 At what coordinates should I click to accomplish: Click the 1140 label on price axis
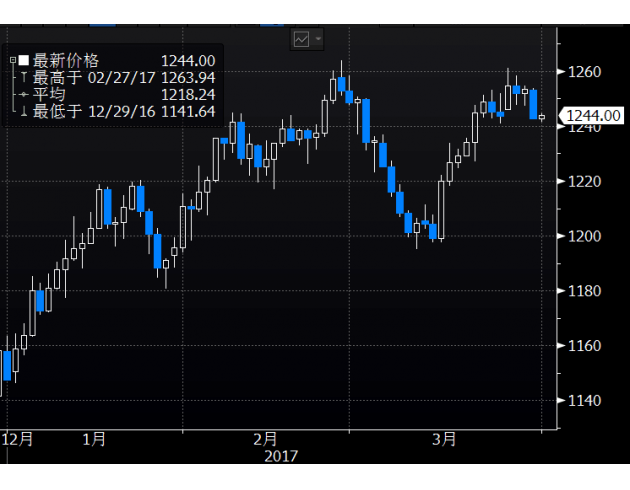pos(583,400)
